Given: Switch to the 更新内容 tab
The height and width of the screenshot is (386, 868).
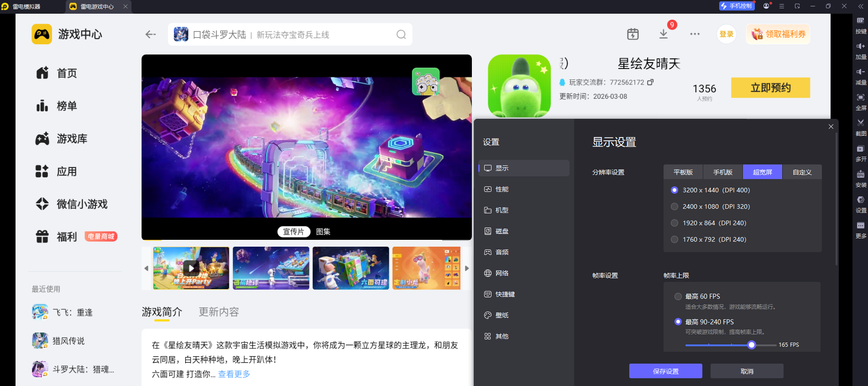Looking at the screenshot, I should coord(219,312).
